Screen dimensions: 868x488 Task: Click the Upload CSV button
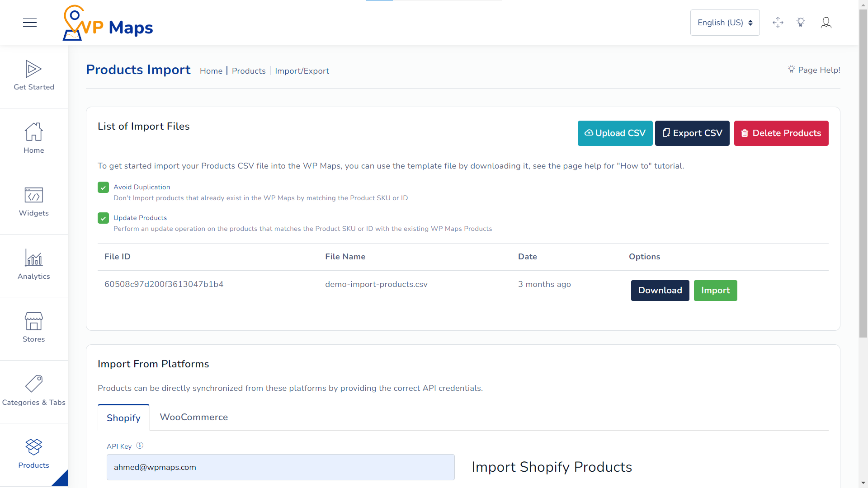(x=614, y=133)
